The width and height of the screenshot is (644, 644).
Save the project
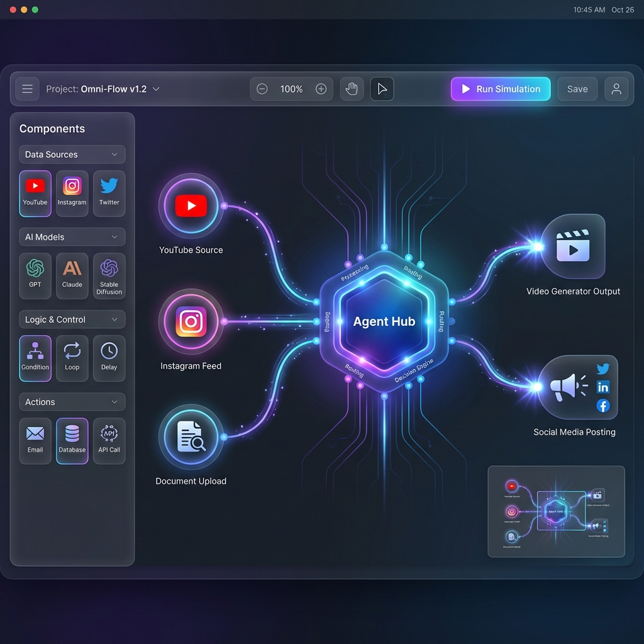pyautogui.click(x=577, y=89)
